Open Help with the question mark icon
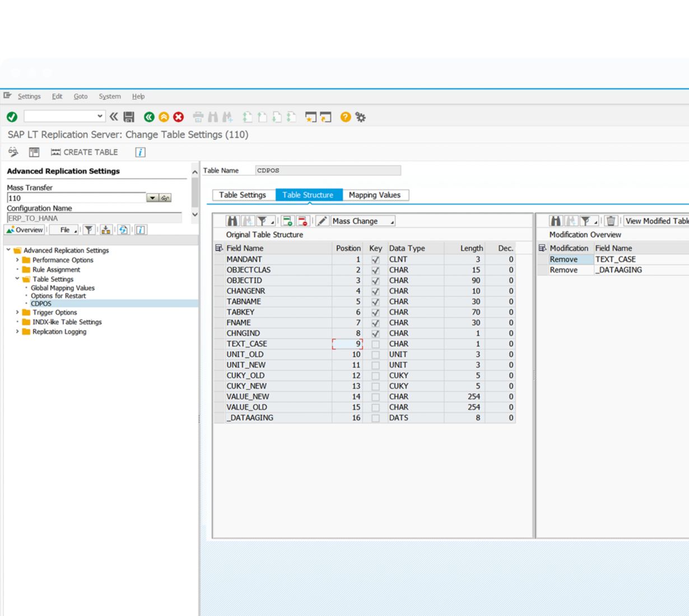Screen dimensions: 689x616 click(x=346, y=117)
